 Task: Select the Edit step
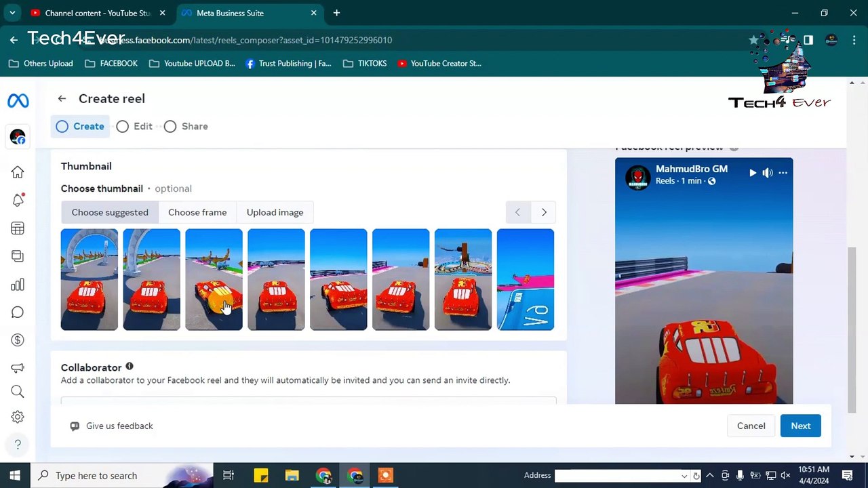pyautogui.click(x=134, y=126)
